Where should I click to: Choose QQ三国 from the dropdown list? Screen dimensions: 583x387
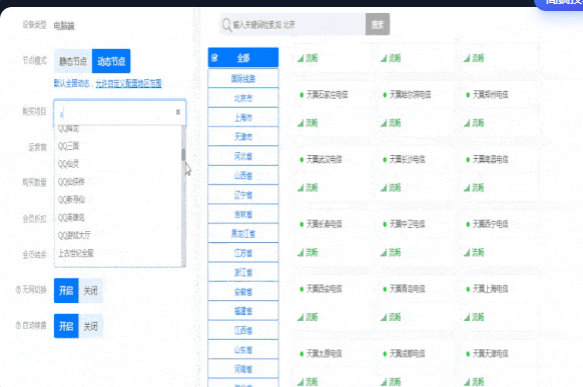coord(118,146)
